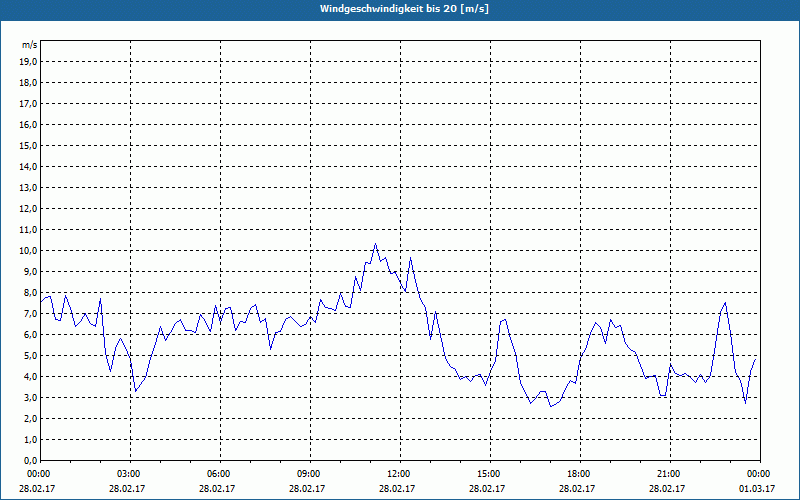This screenshot has height=500, width=800.
Task: Click the "01.03.17" date label
Action: pyautogui.click(x=757, y=488)
